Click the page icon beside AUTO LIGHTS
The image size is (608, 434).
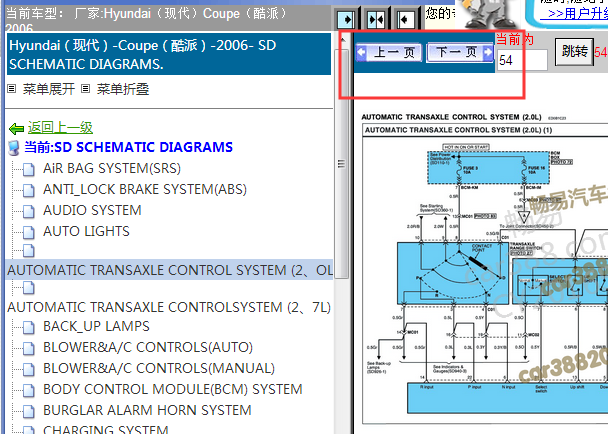(x=28, y=232)
